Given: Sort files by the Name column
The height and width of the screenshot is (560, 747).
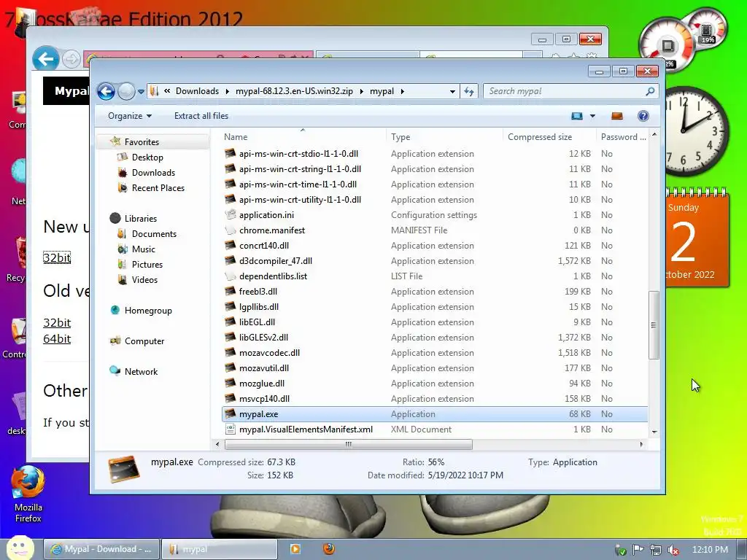Looking at the screenshot, I should coord(303,136).
